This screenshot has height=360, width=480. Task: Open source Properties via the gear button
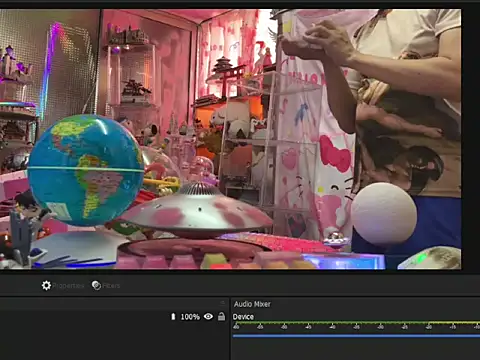click(63, 285)
